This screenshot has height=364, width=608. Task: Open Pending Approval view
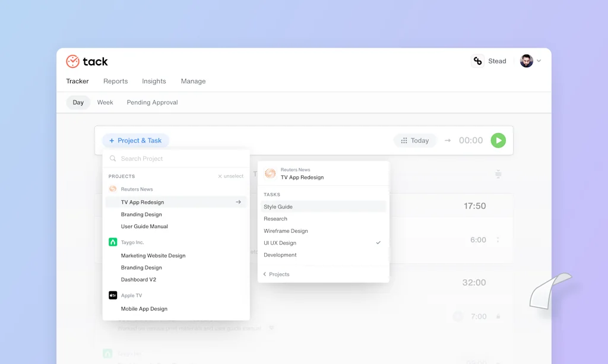153,102
